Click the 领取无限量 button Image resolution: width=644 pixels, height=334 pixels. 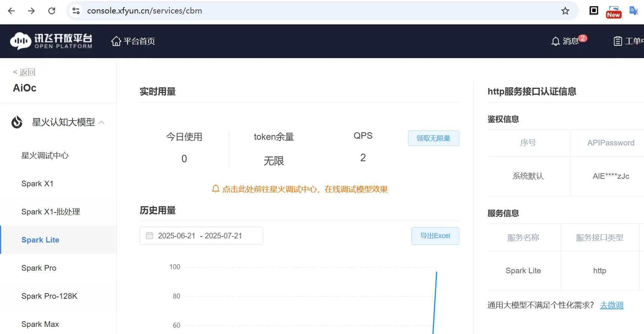click(433, 138)
